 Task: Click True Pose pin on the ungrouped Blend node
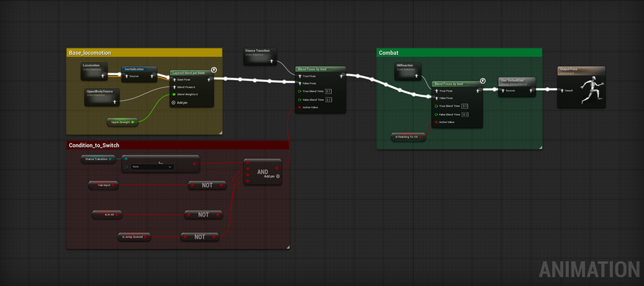300,76
